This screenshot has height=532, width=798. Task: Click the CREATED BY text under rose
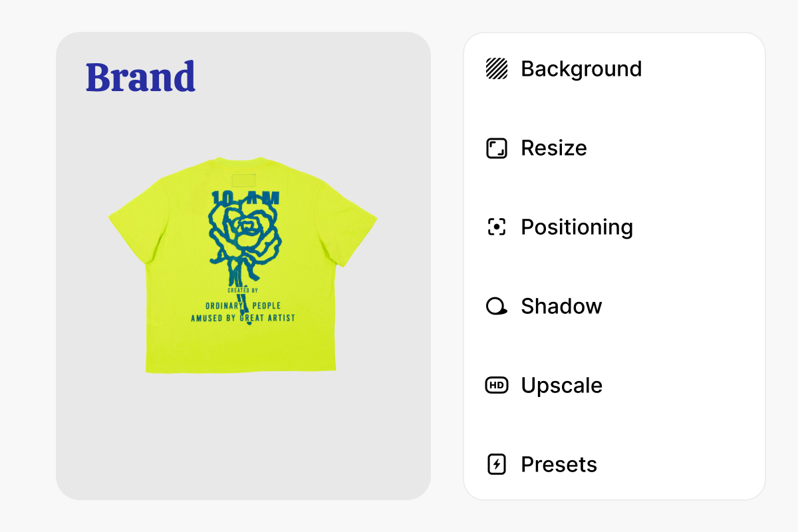243,291
